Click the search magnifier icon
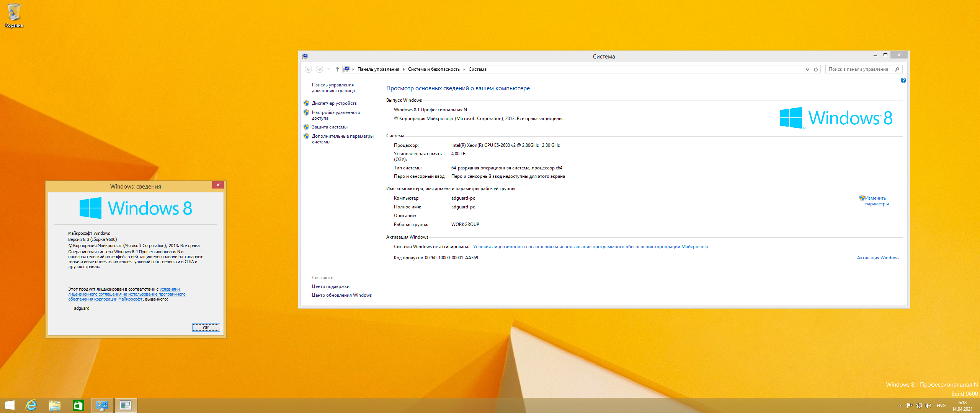Screen dimensions: 980x413 (897, 69)
